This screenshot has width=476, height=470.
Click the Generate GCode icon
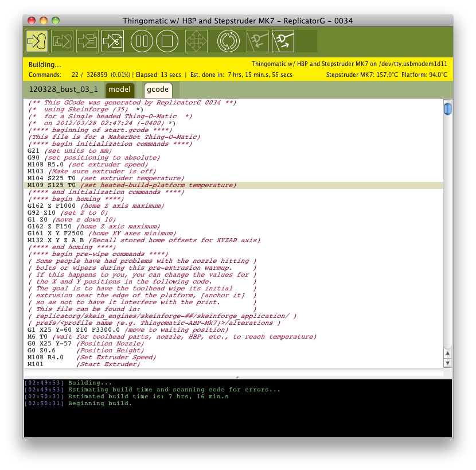112,41
